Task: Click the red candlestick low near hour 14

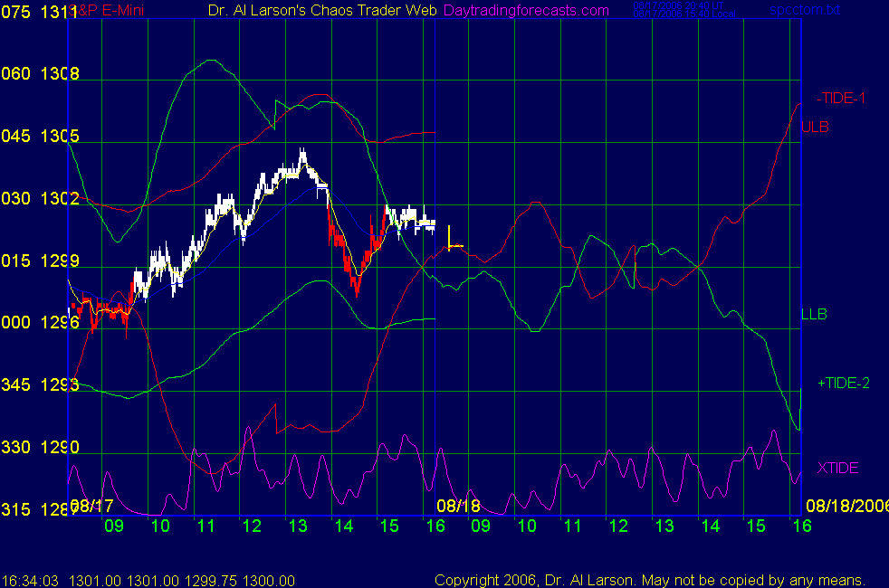Action: pos(357,288)
